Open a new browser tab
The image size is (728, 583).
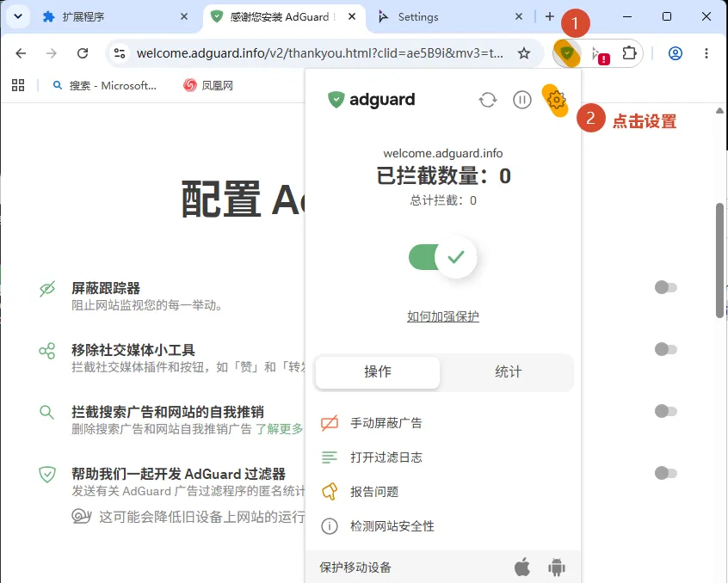(x=550, y=16)
